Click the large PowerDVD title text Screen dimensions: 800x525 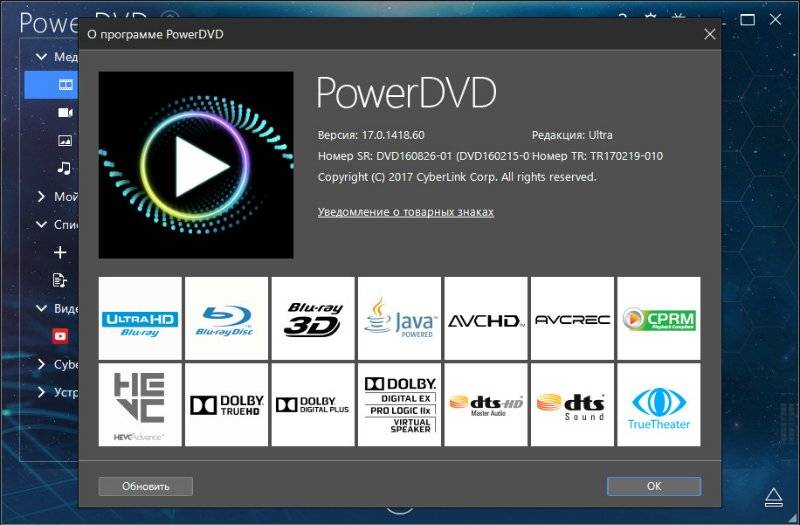[x=406, y=93]
